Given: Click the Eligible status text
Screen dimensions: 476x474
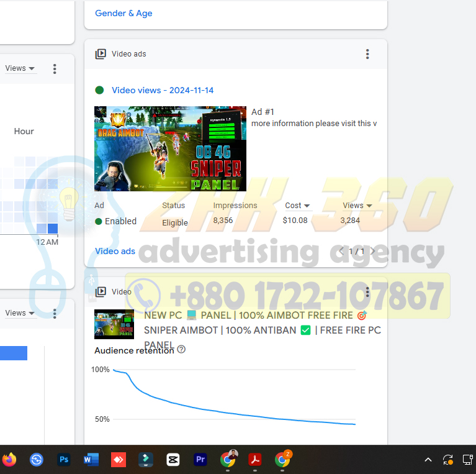Looking at the screenshot, I should click(x=175, y=223).
